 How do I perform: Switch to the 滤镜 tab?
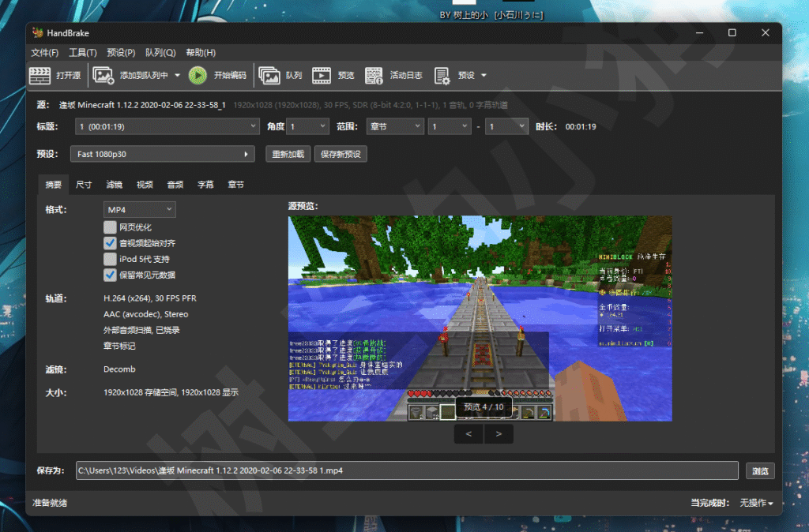[x=115, y=185]
